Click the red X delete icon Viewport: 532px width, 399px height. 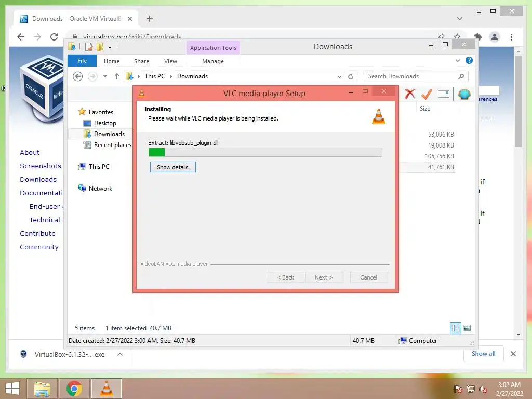pos(410,94)
